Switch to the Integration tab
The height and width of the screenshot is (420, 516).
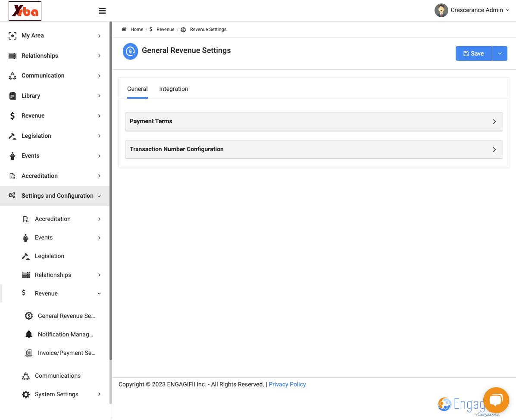click(x=174, y=89)
